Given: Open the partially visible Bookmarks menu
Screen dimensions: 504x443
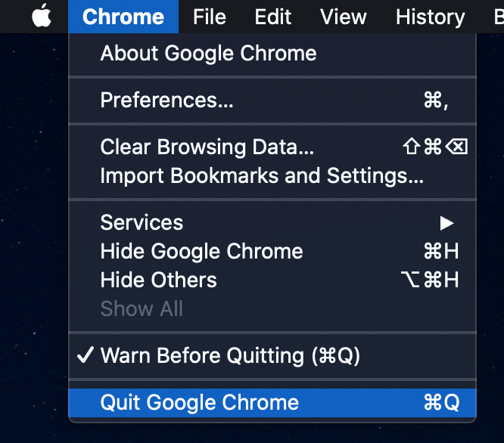Looking at the screenshot, I should pos(498,17).
